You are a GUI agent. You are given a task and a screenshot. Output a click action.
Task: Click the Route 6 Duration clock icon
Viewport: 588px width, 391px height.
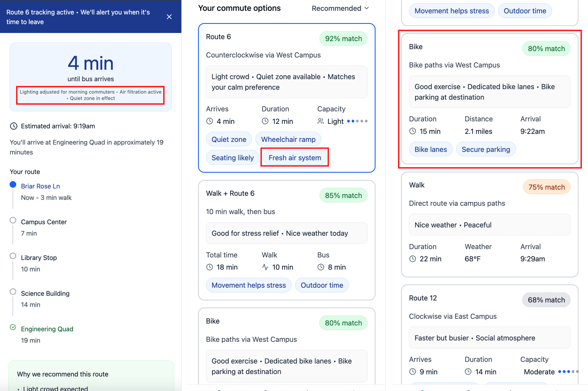pos(265,121)
